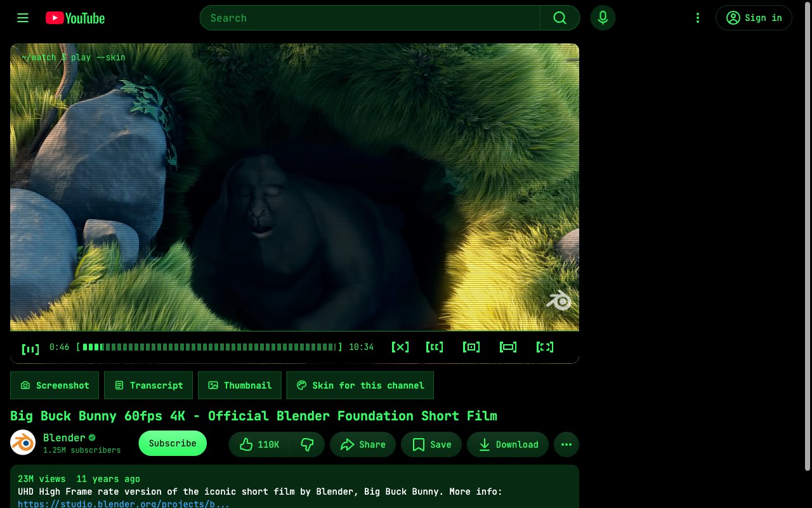The width and height of the screenshot is (812, 508).
Task: Take a Screenshot of the video
Action: click(x=55, y=385)
